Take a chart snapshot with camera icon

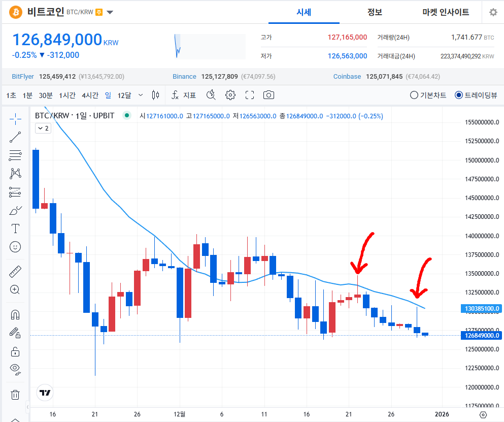pos(268,95)
